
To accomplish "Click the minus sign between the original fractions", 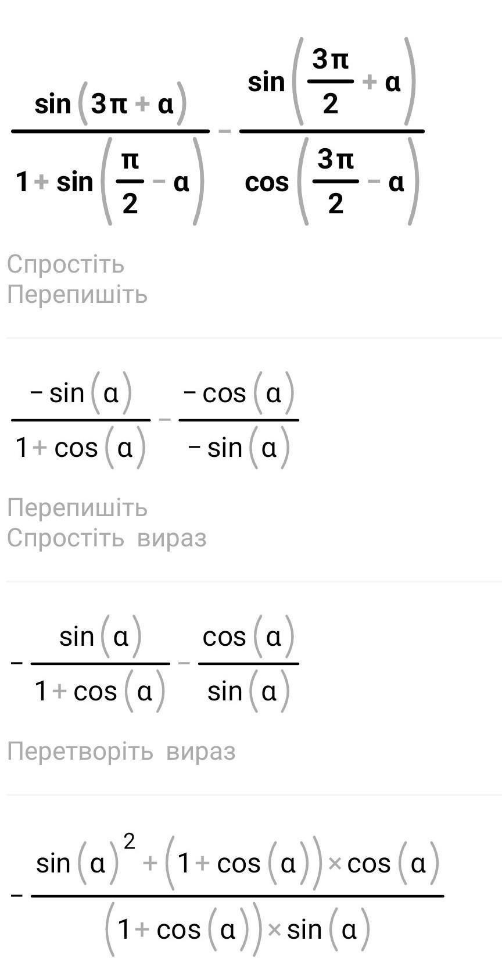I will coord(224,131).
